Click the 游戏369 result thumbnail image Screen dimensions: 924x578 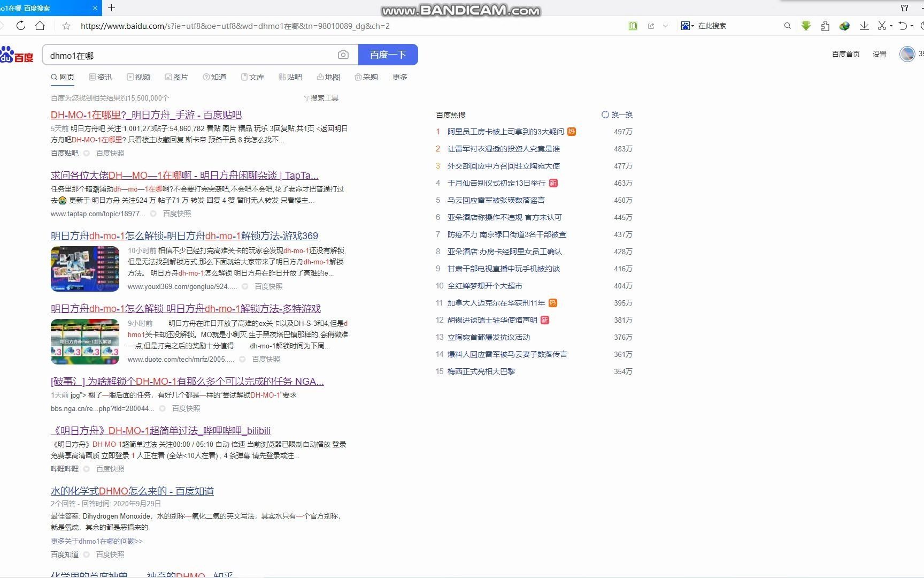85,269
